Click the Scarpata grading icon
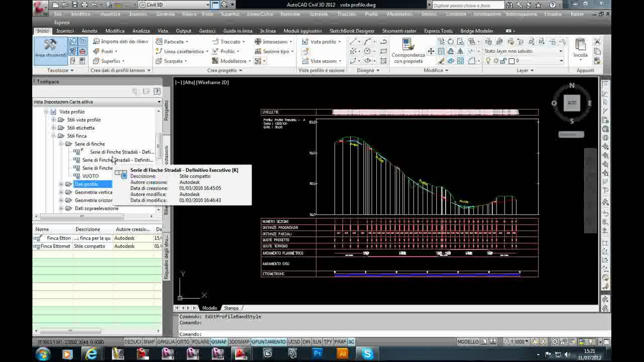This screenshot has width=644, height=362. tap(159, 61)
